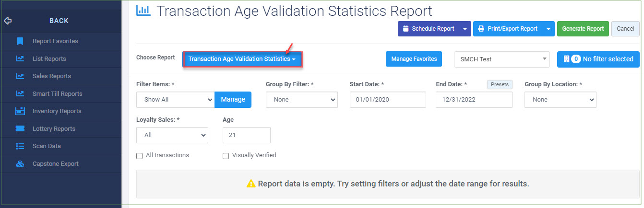The width and height of the screenshot is (644, 208).
Task: Tick the Visually Verified checkbox
Action: [x=226, y=156]
